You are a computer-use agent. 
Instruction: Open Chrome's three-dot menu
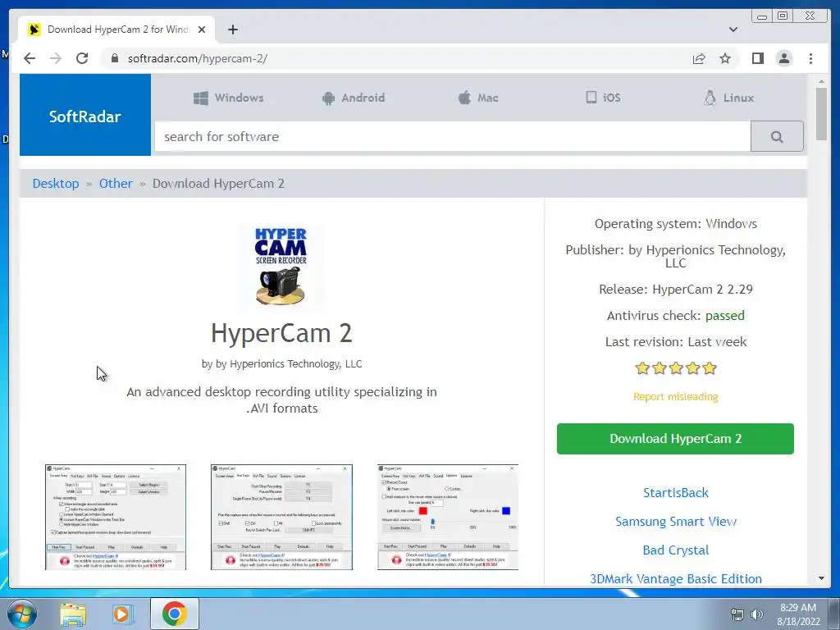pos(810,58)
